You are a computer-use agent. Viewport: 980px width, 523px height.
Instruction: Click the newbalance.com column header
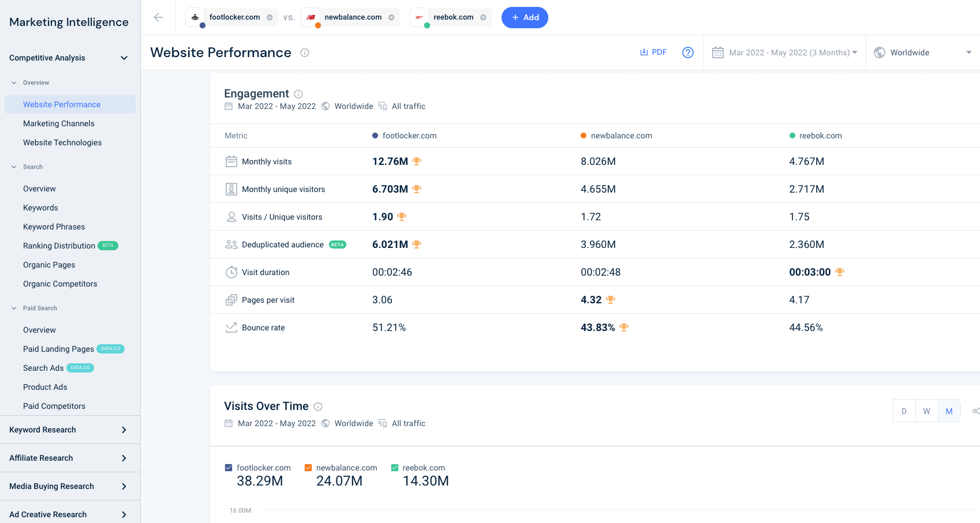[x=616, y=136]
